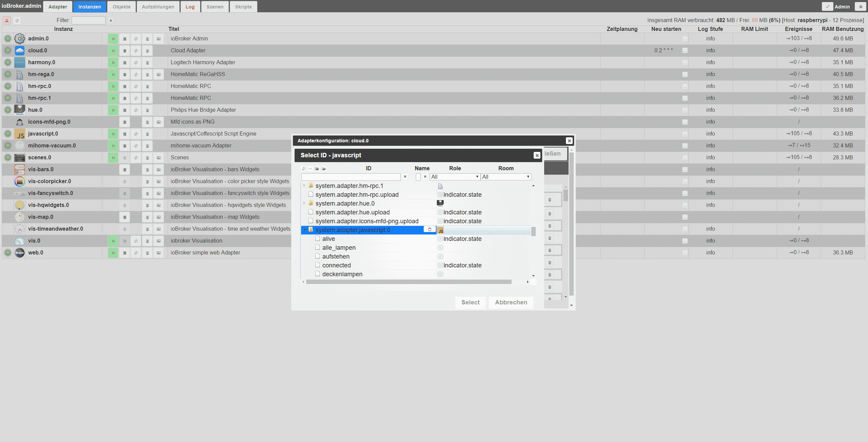The width and height of the screenshot is (868, 442).
Task: Clear the ID filter field
Action: 405,177
